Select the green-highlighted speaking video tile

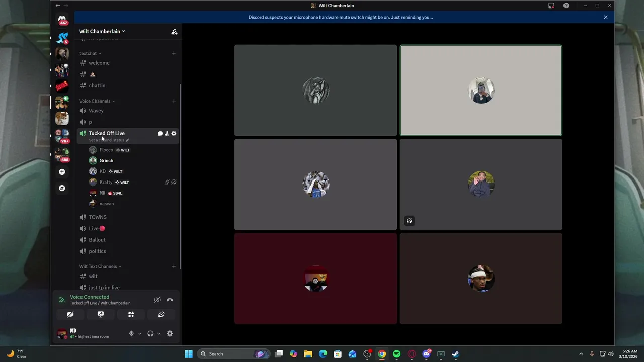coord(481,90)
